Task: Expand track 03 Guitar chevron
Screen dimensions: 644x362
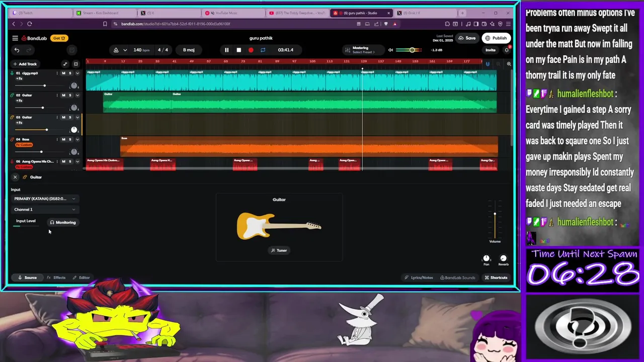Action: [77, 117]
